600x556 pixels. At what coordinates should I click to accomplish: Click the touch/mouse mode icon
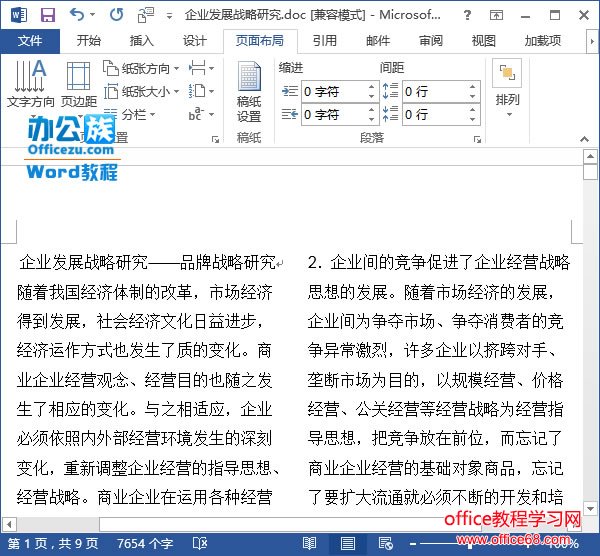[145, 15]
